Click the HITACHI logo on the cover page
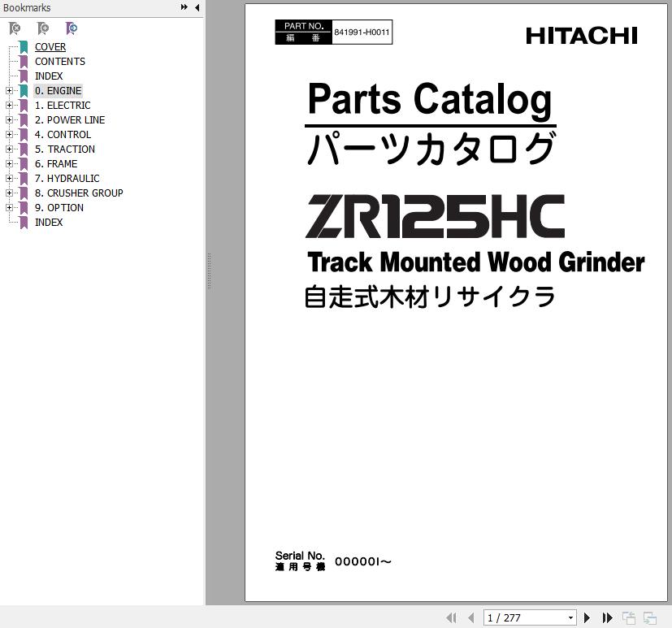 tap(582, 36)
